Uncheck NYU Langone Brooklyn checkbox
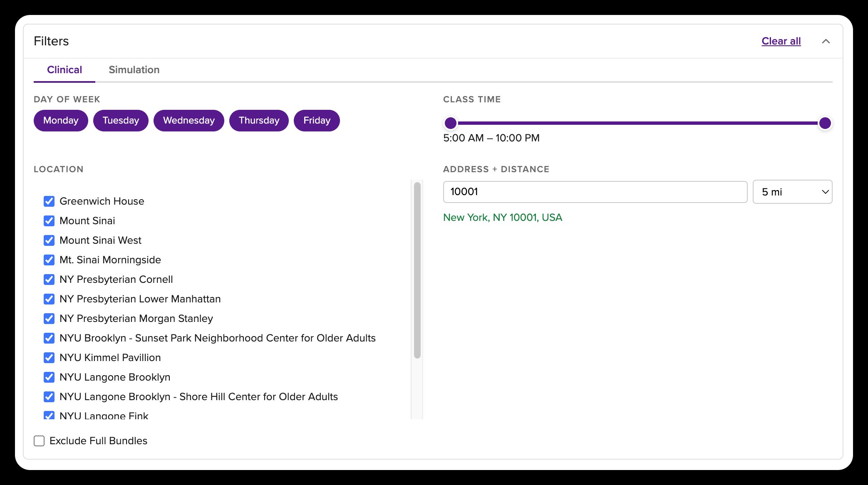Viewport: 868px width, 485px height. coord(49,377)
